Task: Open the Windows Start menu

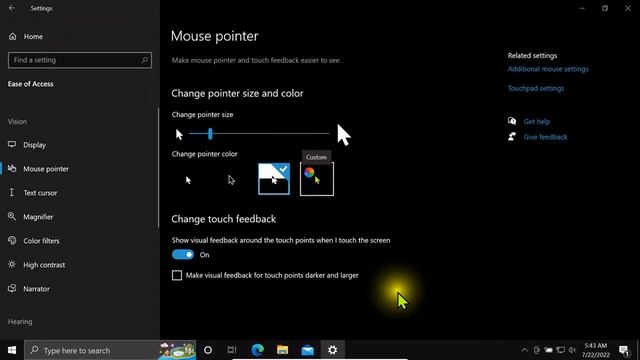Action: click(12, 350)
